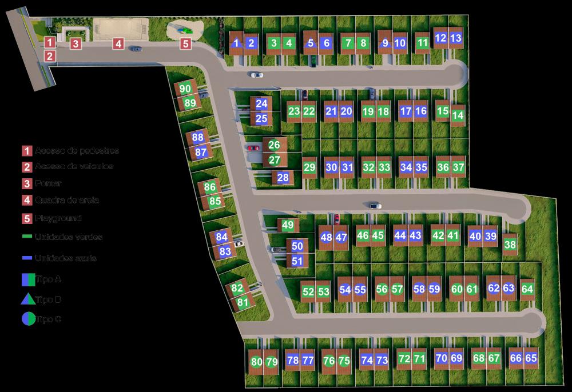This screenshot has width=572, height=392.
Task: Click the Acesso de veiculos marker numbered 2
Action: click(x=50, y=55)
